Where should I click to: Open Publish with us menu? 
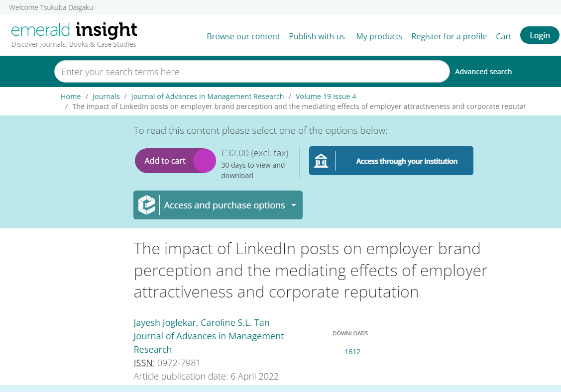pos(317,36)
